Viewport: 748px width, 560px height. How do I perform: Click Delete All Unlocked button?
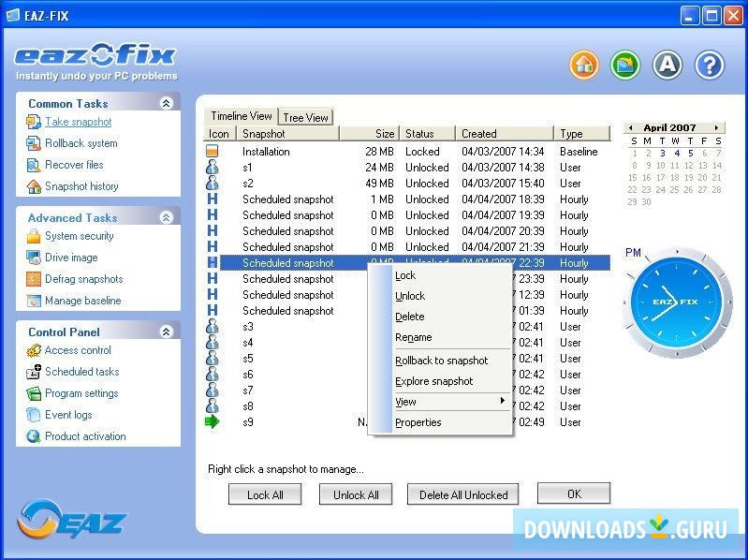click(463, 494)
